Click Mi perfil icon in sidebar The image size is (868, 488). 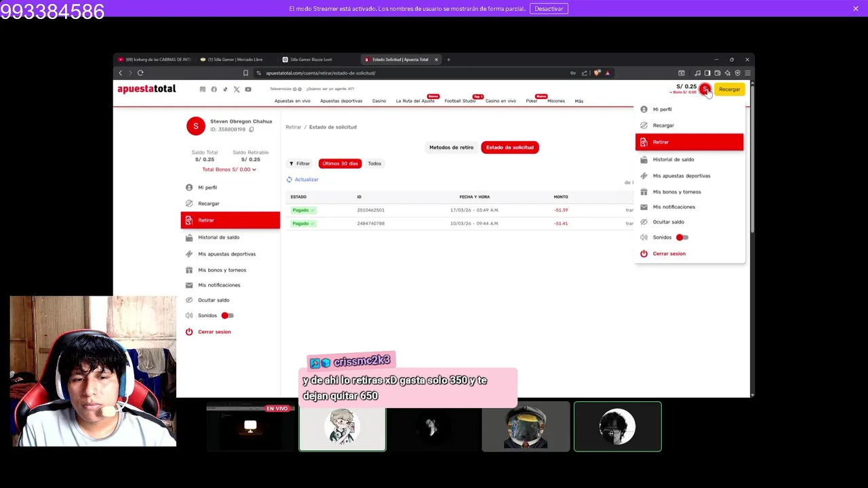coord(189,187)
